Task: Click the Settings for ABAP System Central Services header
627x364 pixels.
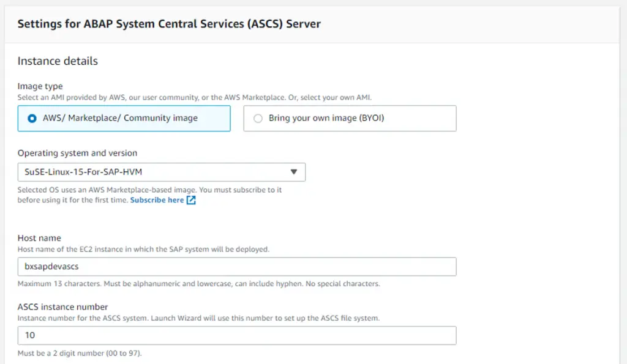Action: [x=169, y=24]
